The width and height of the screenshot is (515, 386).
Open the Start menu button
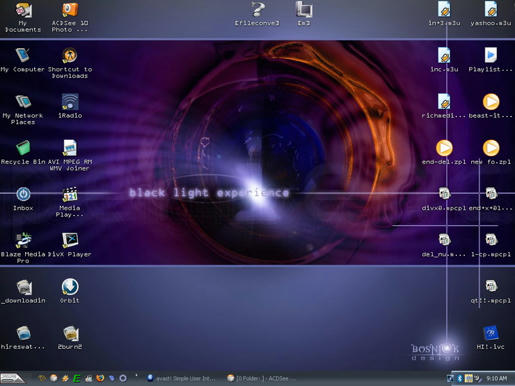[13, 378]
